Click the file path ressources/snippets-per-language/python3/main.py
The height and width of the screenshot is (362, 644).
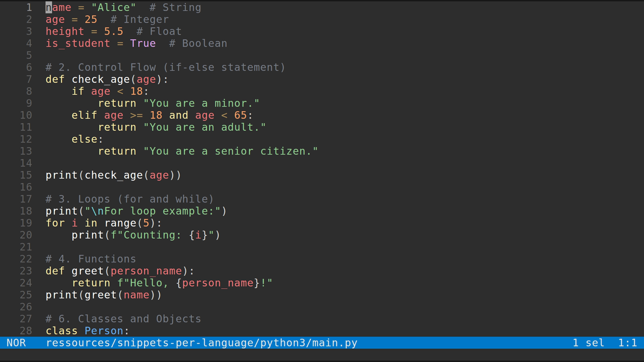pyautogui.click(x=201, y=343)
